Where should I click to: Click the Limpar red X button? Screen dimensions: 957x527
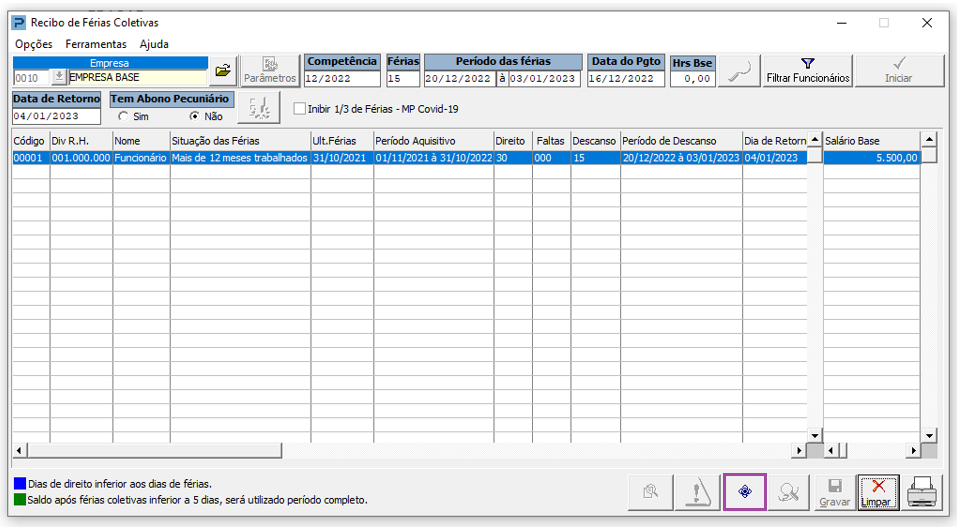click(x=878, y=491)
